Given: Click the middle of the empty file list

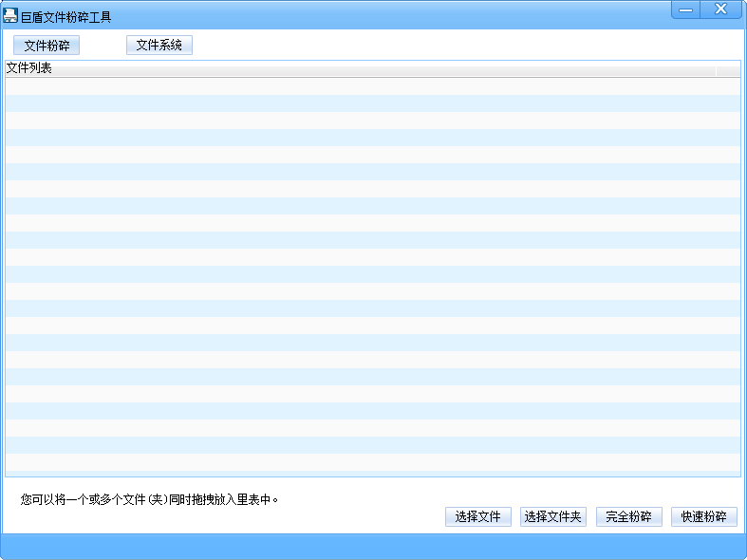Looking at the screenshot, I should (372, 275).
